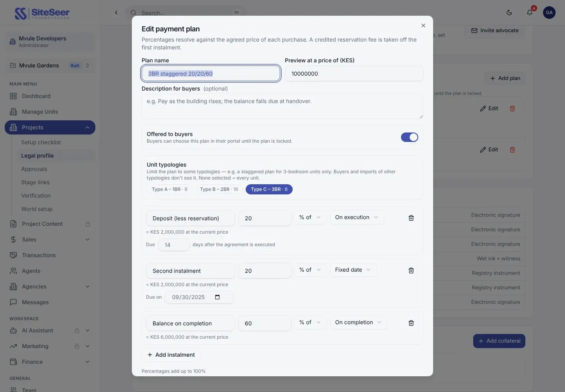Image resolution: width=565 pixels, height=392 pixels.
Task: Click the Add plan button
Action: click(x=505, y=78)
